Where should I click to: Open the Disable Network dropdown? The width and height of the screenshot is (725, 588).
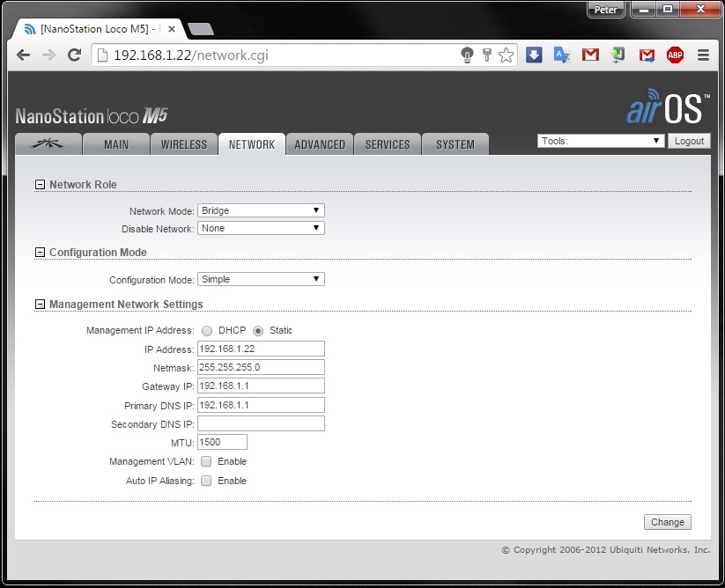click(261, 228)
